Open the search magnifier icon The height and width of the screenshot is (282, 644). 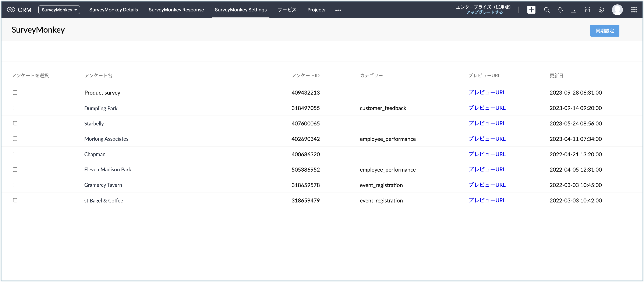pos(547,10)
